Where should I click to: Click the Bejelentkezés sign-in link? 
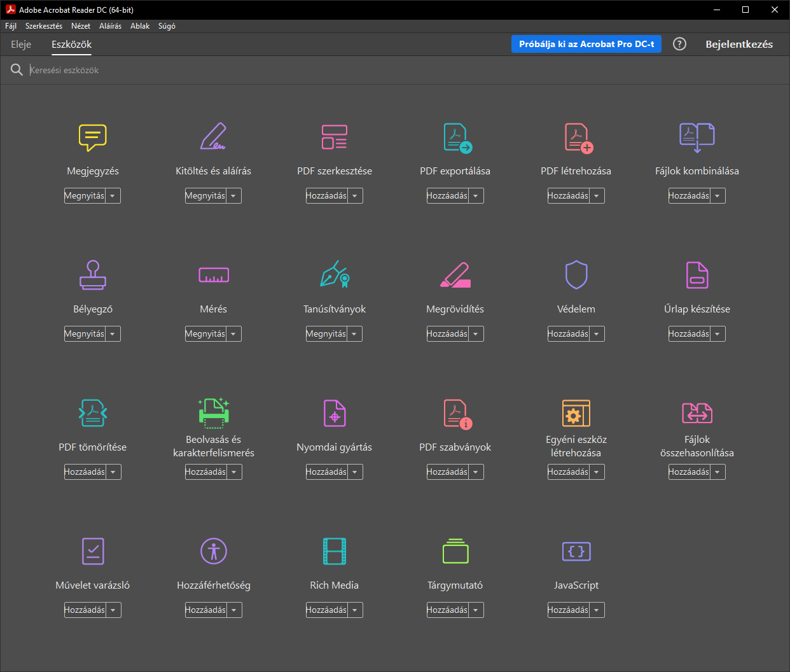[x=739, y=44]
